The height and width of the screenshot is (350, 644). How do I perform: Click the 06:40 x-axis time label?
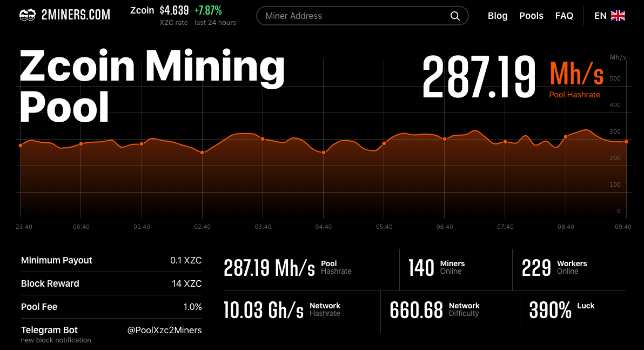click(445, 227)
